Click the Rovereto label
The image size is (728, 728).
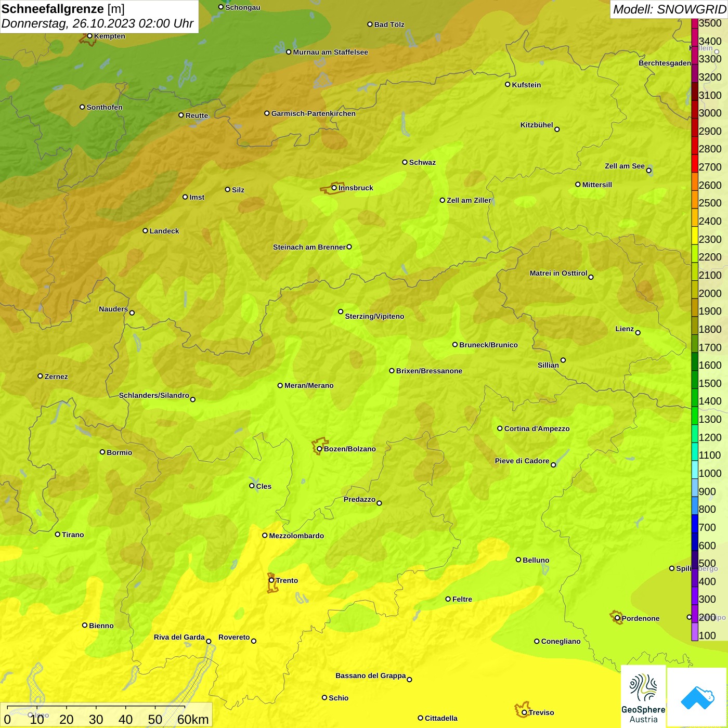234,637
